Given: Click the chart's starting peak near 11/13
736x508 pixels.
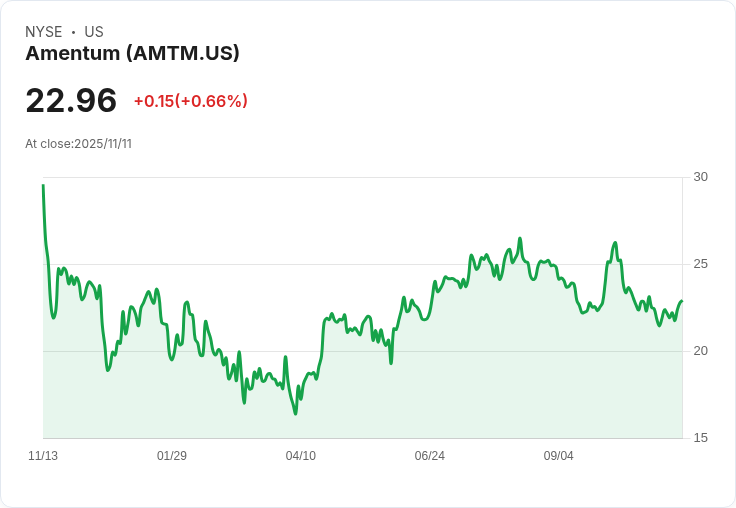Looking at the screenshot, I should pos(43,185).
